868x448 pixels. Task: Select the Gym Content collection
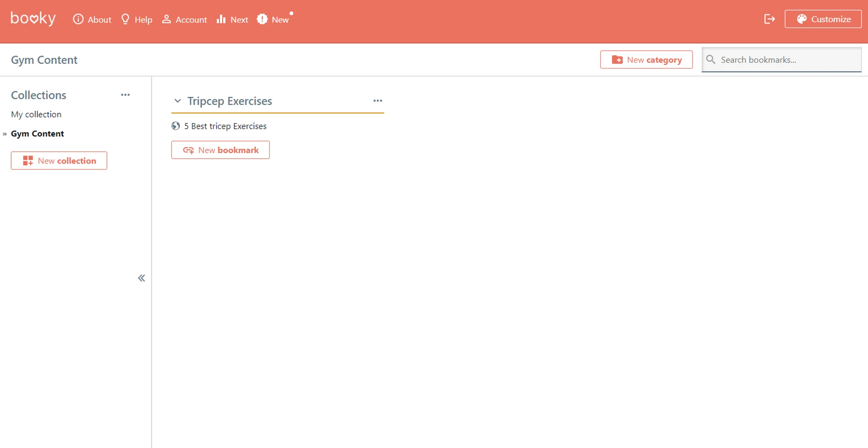(x=37, y=134)
